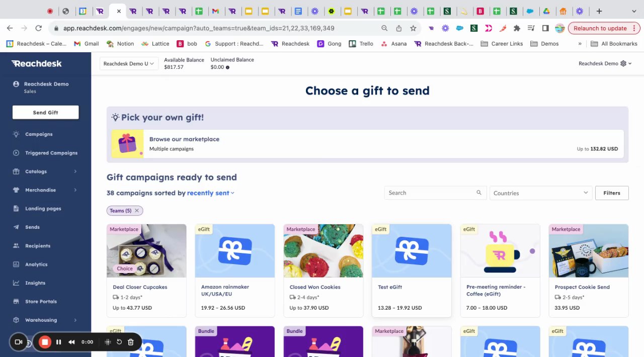
Task: Open the Gong bookmark
Action: [329, 44]
